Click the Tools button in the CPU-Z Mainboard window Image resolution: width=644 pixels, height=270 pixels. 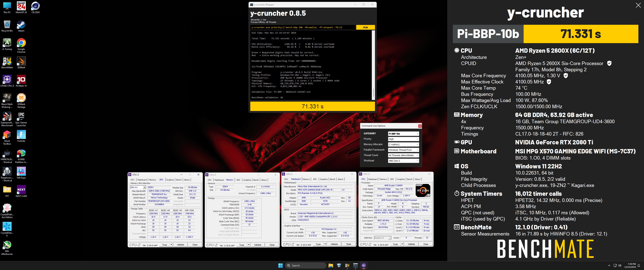318,244
